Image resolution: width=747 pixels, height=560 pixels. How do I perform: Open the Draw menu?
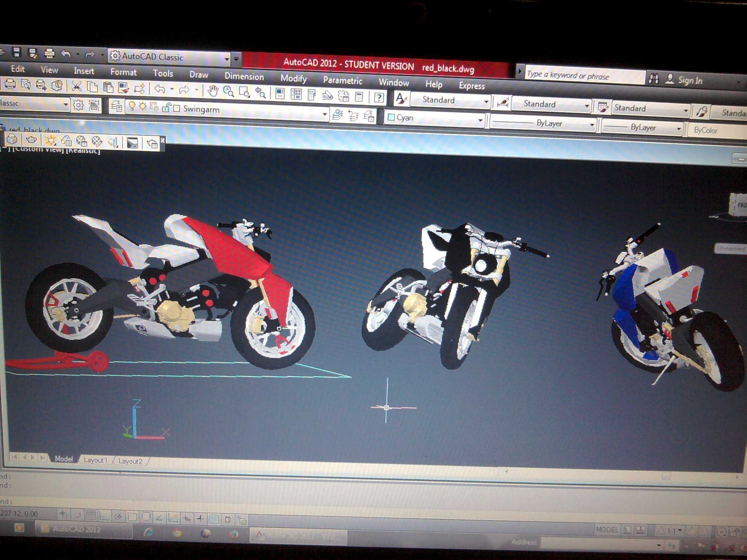199,75
